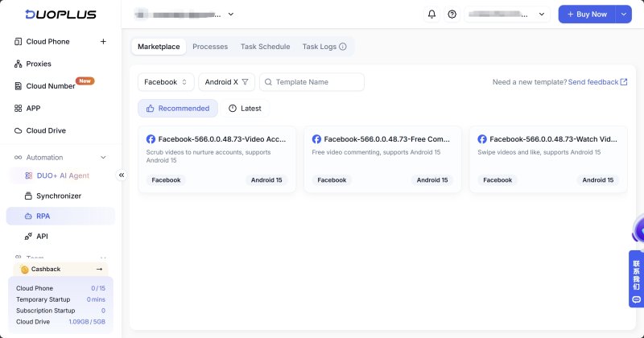Open Send feedback link
644x338 pixels.
tap(593, 82)
